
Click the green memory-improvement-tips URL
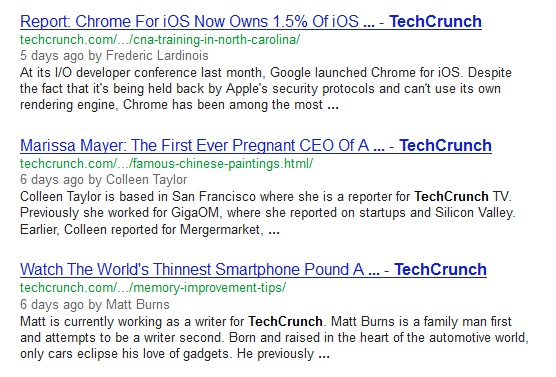(x=153, y=287)
